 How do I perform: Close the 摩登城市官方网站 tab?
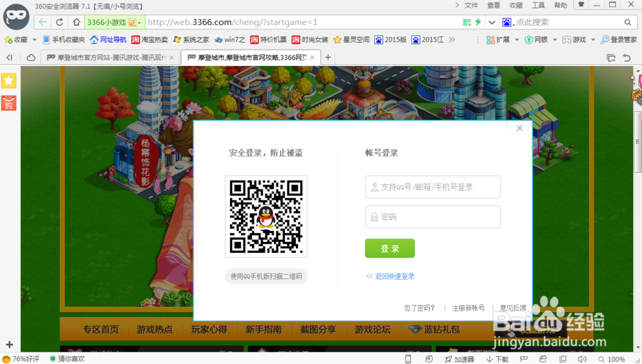point(172,58)
